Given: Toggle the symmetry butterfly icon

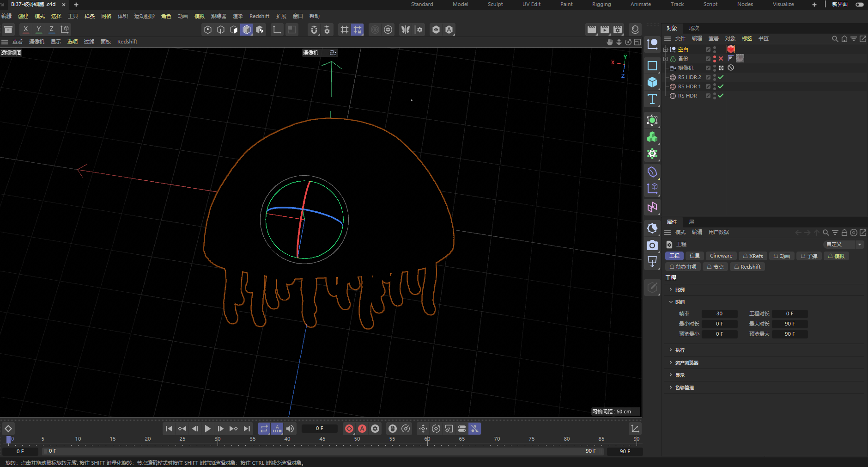Looking at the screenshot, I should (406, 30).
